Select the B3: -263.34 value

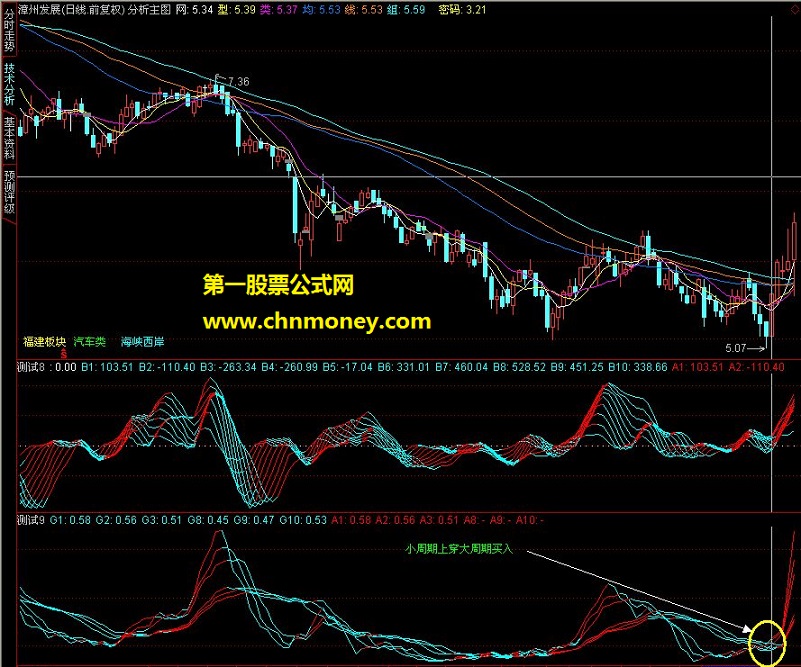tap(228, 367)
